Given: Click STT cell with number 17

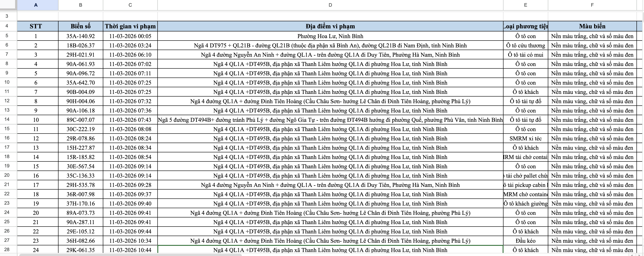Looking at the screenshot, I should (36, 185).
